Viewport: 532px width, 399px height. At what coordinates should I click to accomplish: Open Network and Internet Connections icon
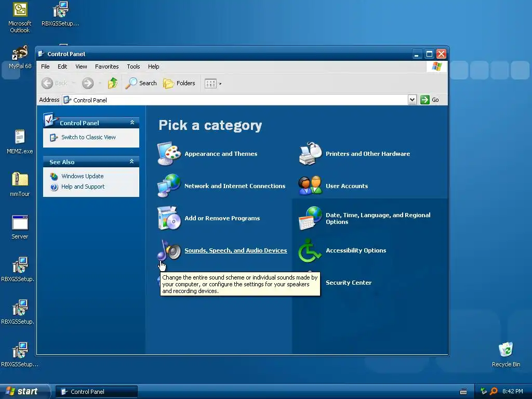pyautogui.click(x=169, y=185)
